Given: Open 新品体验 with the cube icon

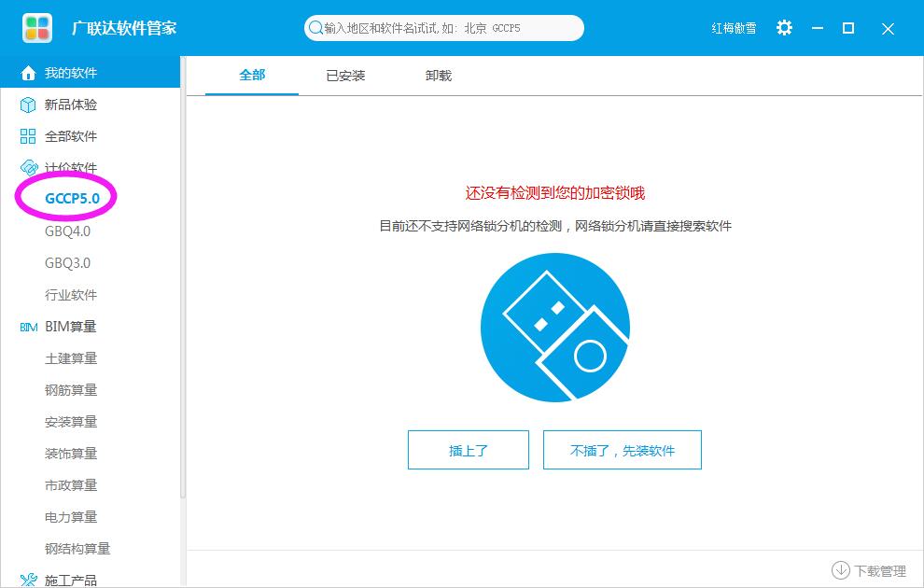Looking at the screenshot, I should coord(27,105).
